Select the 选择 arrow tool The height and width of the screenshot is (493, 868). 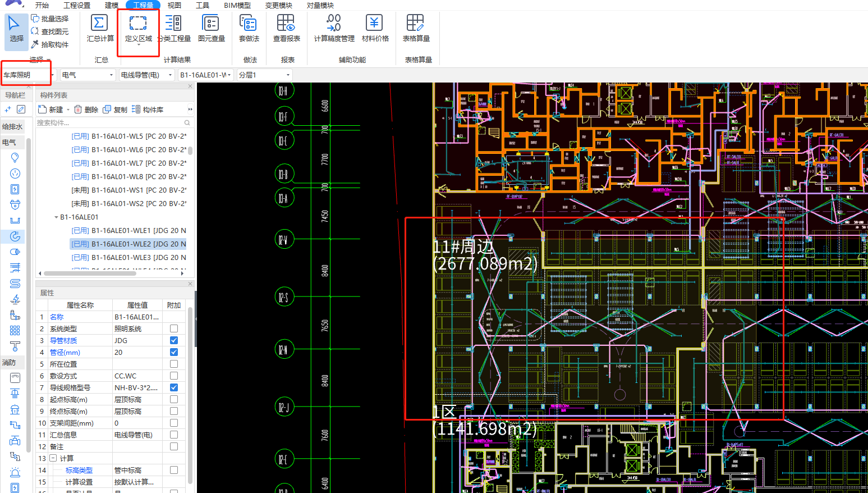coord(16,31)
